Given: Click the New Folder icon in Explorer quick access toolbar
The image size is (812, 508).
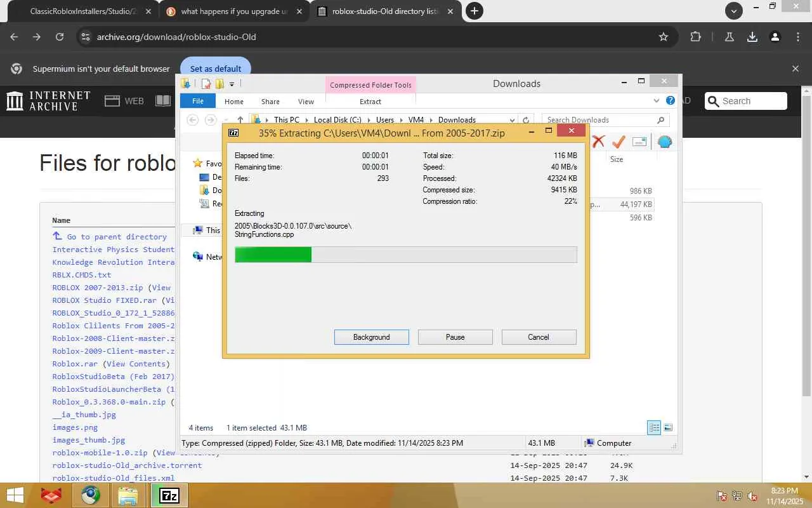Looking at the screenshot, I should (219, 84).
